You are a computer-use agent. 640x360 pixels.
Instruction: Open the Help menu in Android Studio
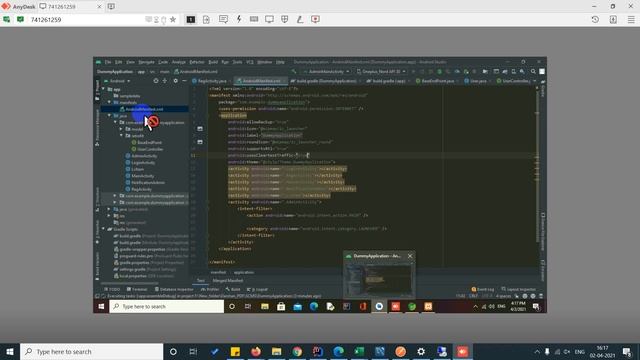click(280, 62)
